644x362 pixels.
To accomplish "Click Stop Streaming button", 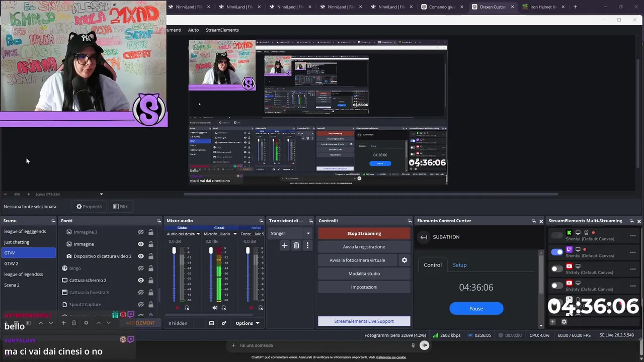I will click(364, 233).
